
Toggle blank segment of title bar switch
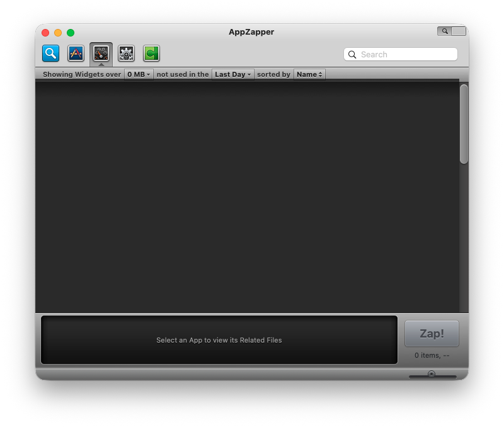pyautogui.click(x=459, y=31)
